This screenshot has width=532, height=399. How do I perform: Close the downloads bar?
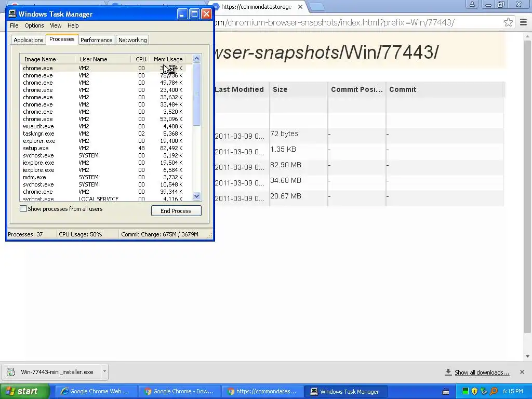click(x=522, y=372)
